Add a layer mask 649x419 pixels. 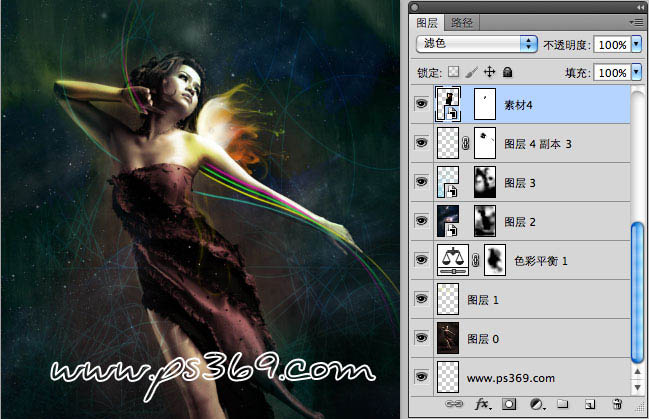(x=508, y=404)
